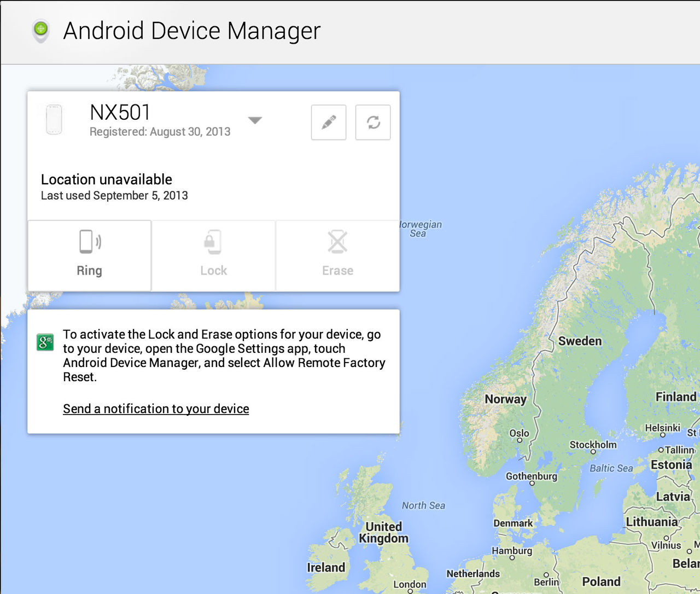Click the refresh location icon
Viewport: 700px width, 594px height.
[373, 123]
